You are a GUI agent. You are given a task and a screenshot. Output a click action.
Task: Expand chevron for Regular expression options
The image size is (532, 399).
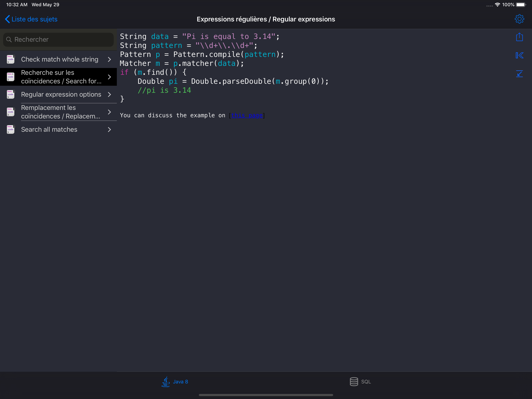(x=109, y=94)
